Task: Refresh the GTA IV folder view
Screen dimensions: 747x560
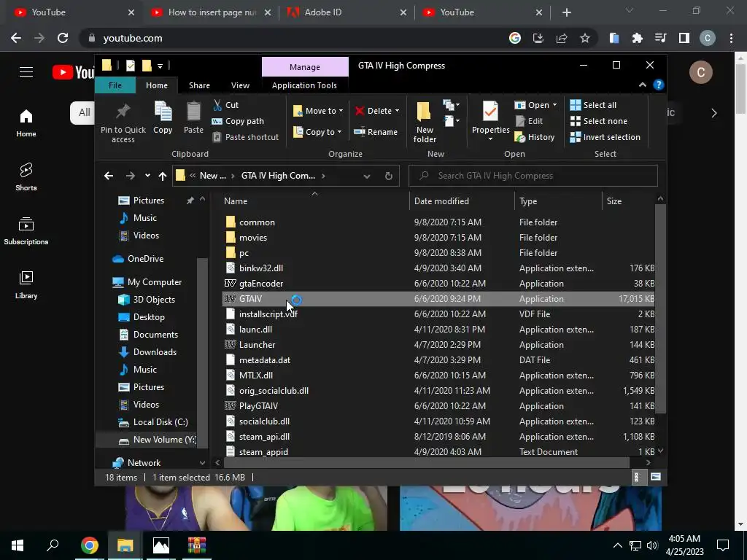Action: (x=389, y=176)
